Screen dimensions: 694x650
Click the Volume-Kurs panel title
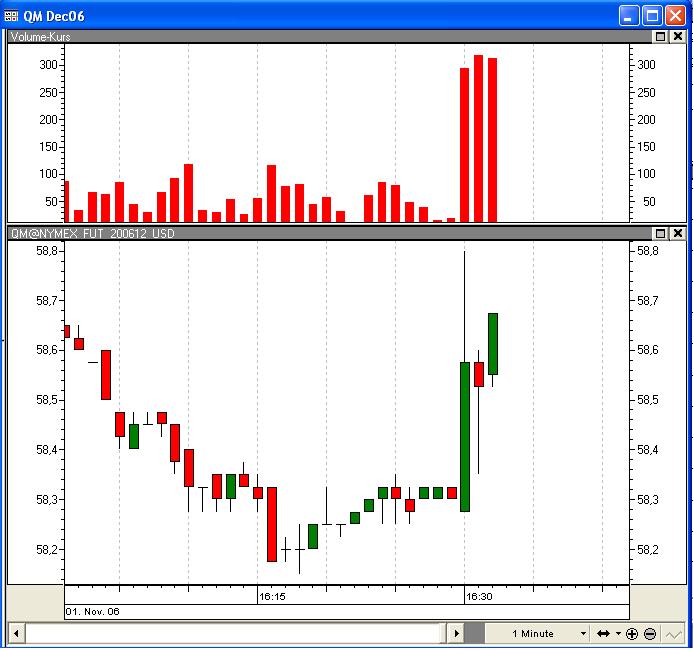(x=41, y=37)
